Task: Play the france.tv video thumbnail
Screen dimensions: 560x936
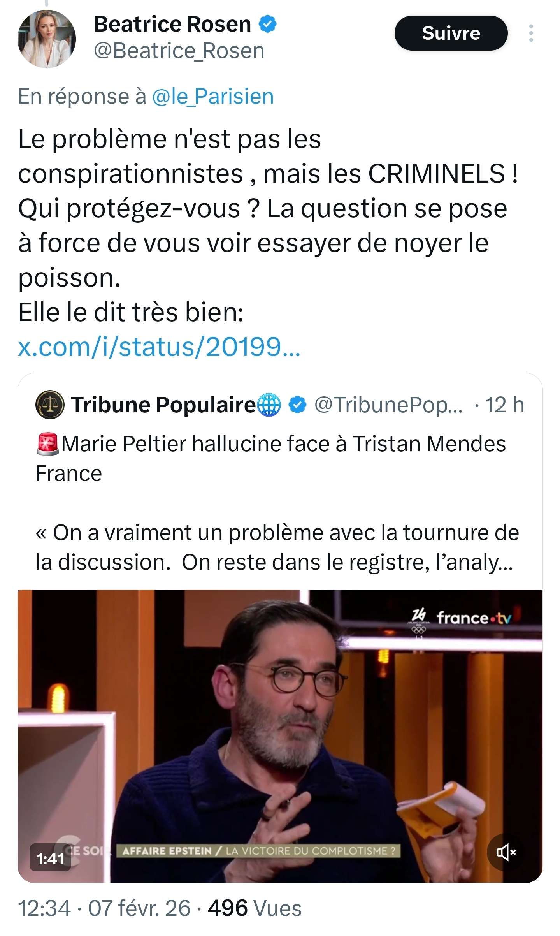Action: click(x=280, y=736)
